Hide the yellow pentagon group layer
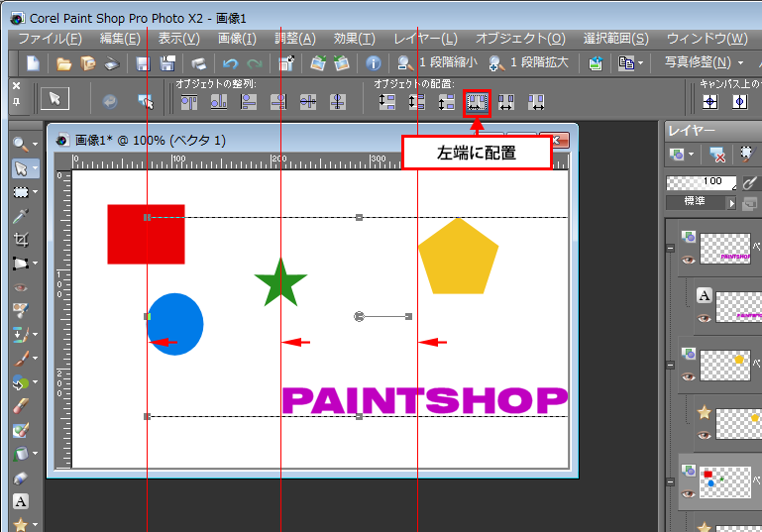762x532 pixels. coord(688,376)
